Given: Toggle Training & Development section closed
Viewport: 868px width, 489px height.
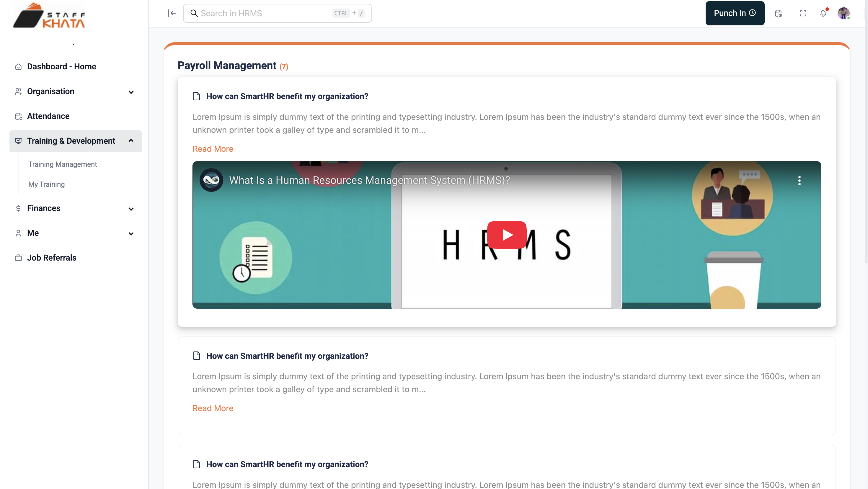Looking at the screenshot, I should click(x=131, y=141).
